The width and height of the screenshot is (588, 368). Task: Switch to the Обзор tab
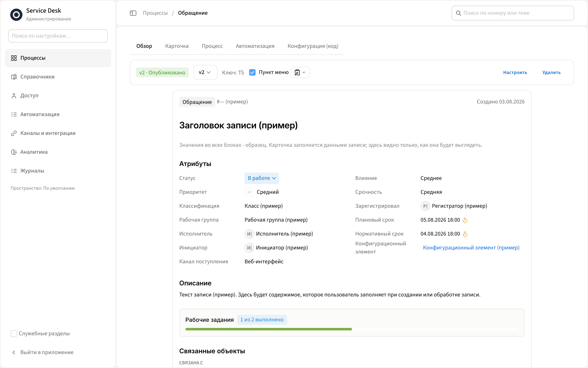coord(144,46)
